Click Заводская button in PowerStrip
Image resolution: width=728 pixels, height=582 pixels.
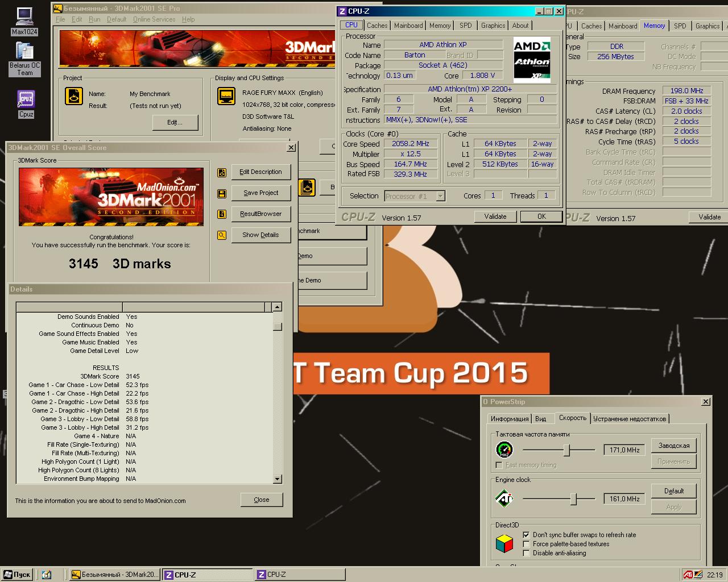tap(674, 446)
